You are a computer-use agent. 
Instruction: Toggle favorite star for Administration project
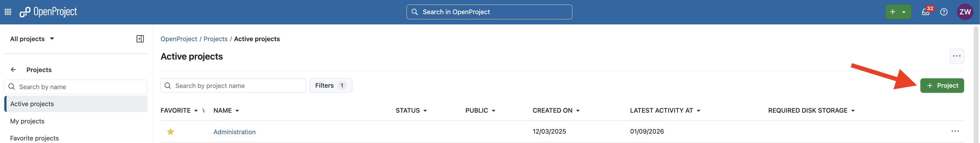pyautogui.click(x=170, y=132)
